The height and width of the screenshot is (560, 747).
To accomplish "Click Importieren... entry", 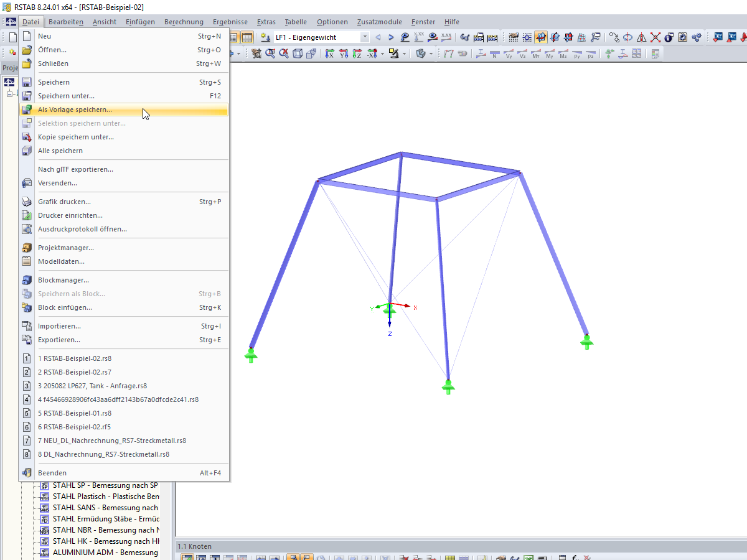I will point(125,326).
